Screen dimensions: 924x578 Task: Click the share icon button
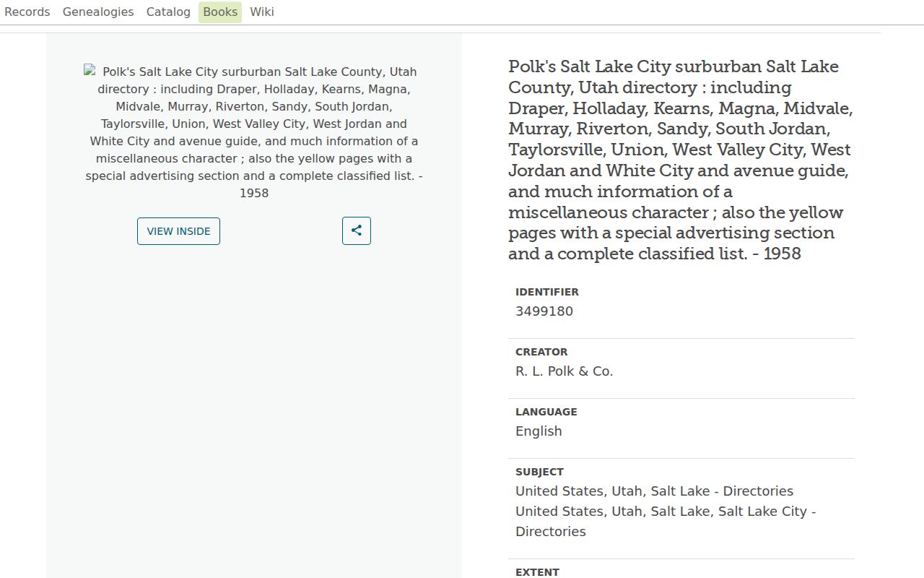point(357,230)
